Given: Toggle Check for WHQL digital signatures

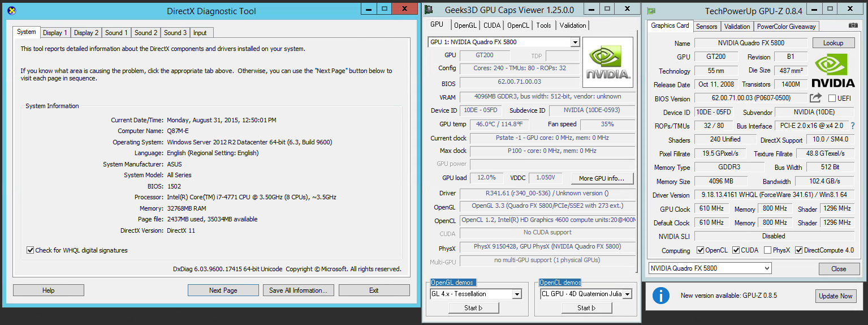Looking at the screenshot, I should point(31,250).
